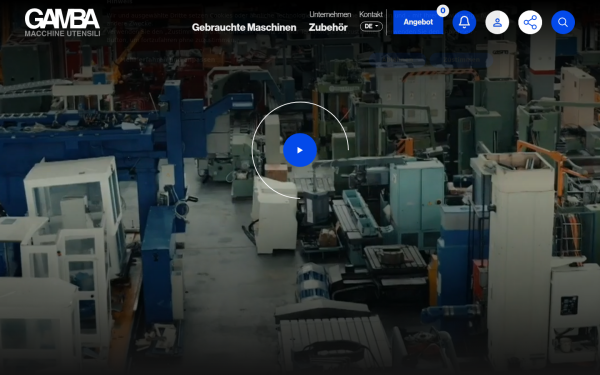Go to the Unternehmen page
600x375 pixels.
(330, 15)
